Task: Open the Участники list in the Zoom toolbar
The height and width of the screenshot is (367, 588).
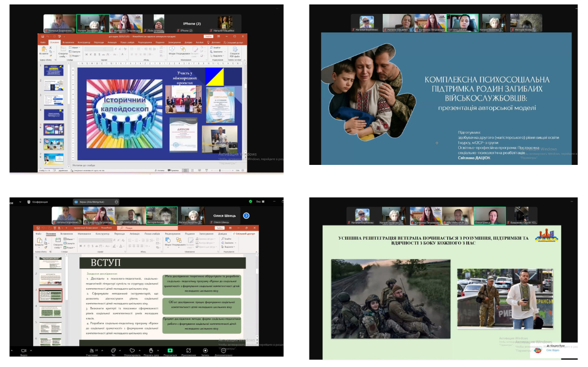Action: [x=92, y=351]
